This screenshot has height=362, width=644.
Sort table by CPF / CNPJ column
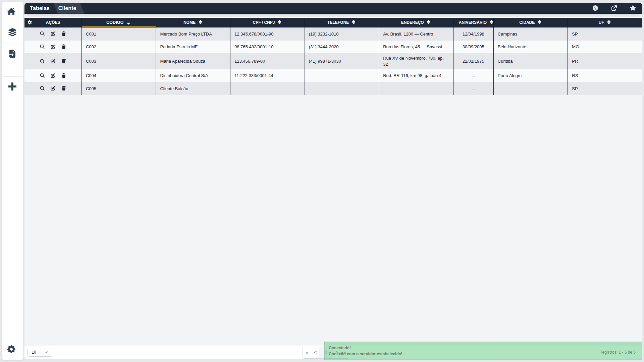[267, 22]
